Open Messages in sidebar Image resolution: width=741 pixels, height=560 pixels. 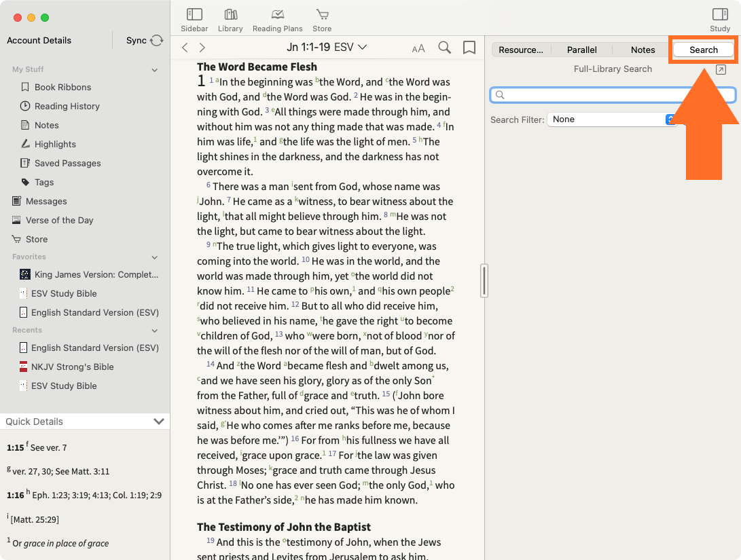(39, 201)
